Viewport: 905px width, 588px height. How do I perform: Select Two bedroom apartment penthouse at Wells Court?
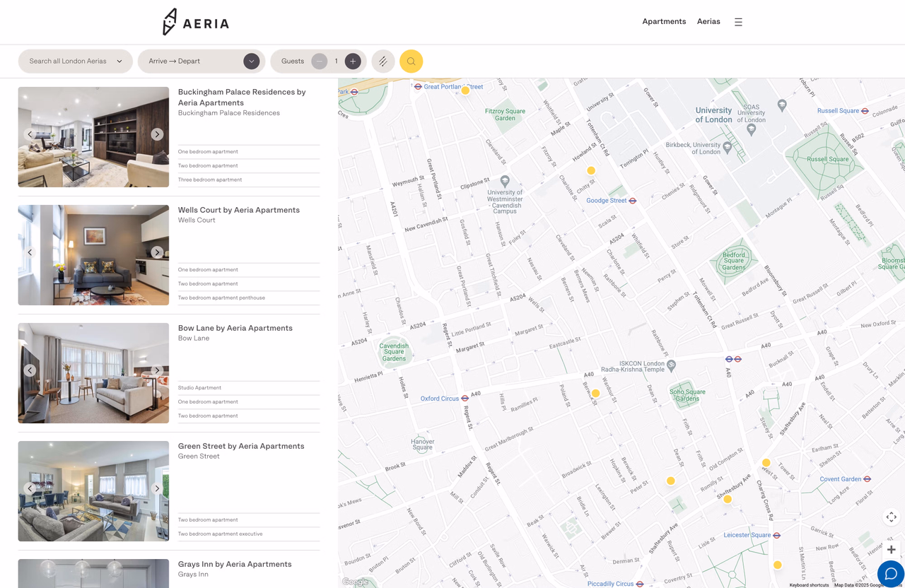pyautogui.click(x=221, y=298)
